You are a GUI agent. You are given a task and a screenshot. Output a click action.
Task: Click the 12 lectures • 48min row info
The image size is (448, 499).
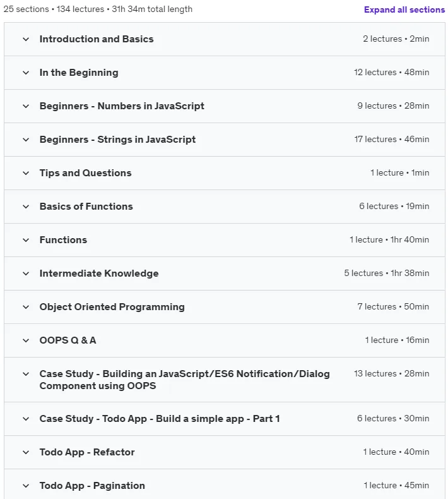click(391, 72)
